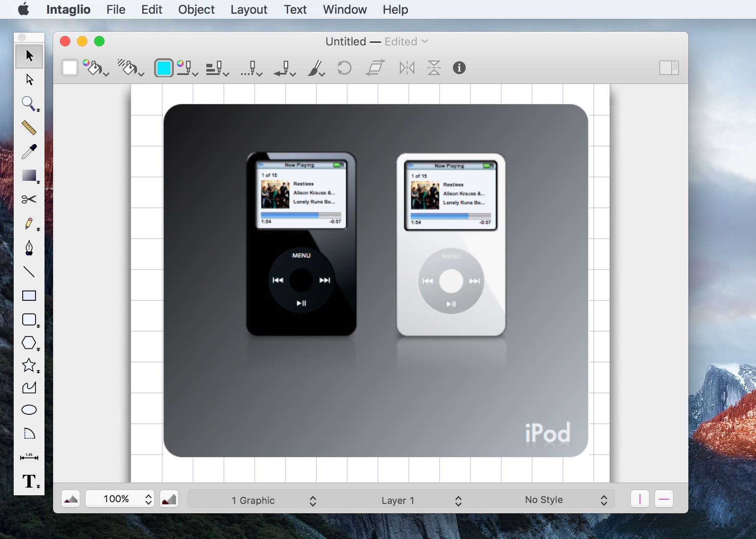
Task: Select the Line tool
Action: (29, 272)
